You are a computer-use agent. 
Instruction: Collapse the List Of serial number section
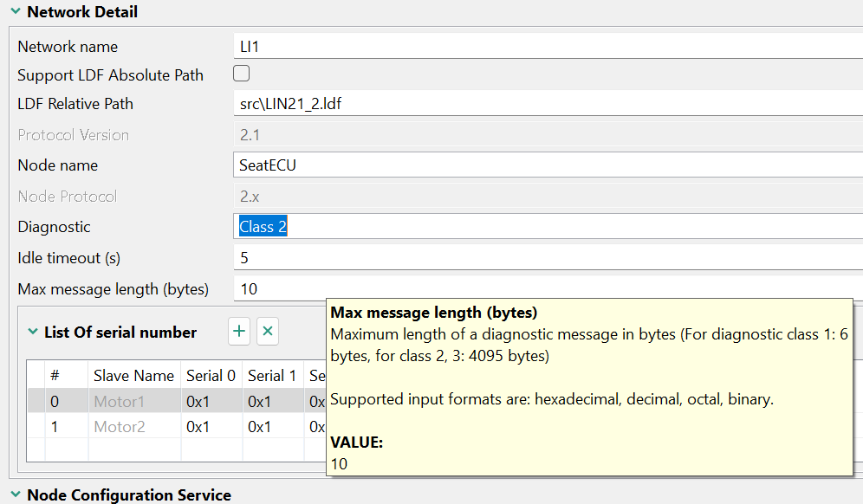click(x=32, y=332)
